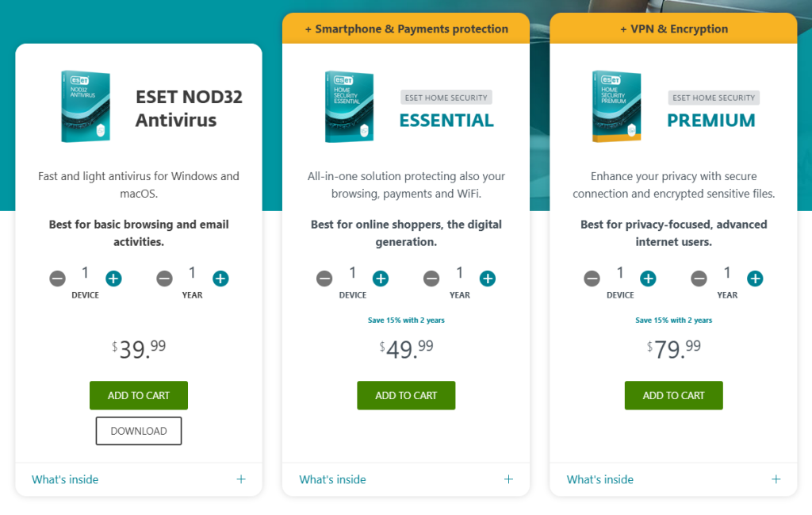Increase the year count for NOD32 Antivirus

point(220,279)
